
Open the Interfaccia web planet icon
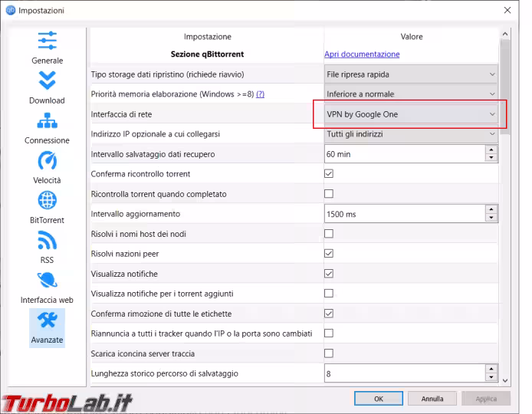[x=48, y=281]
